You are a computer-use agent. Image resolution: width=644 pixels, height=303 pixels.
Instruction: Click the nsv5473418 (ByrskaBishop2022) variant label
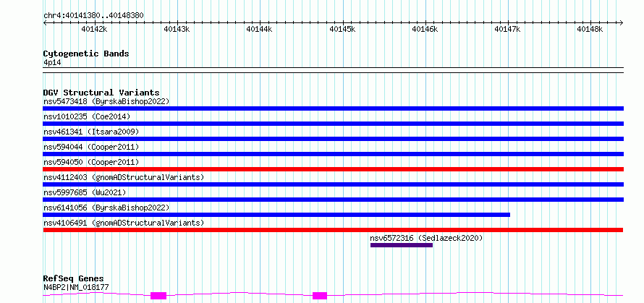coord(106,101)
